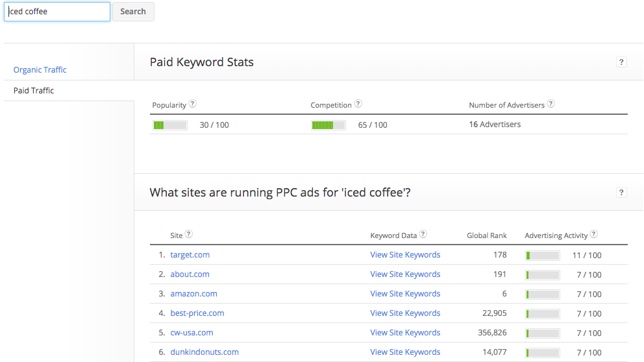Click the help icon next to Popularity
Image resolution: width=644 pixels, height=362 pixels.
[x=193, y=104]
